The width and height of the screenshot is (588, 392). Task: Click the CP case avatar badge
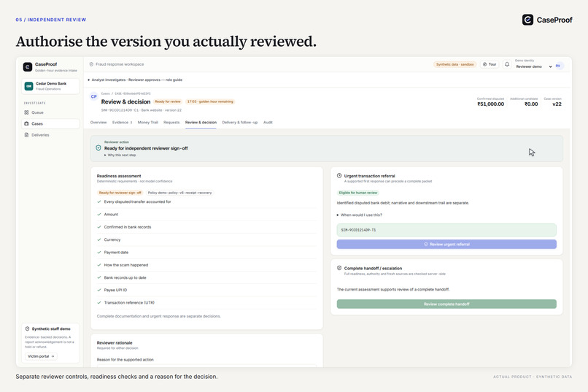94,96
